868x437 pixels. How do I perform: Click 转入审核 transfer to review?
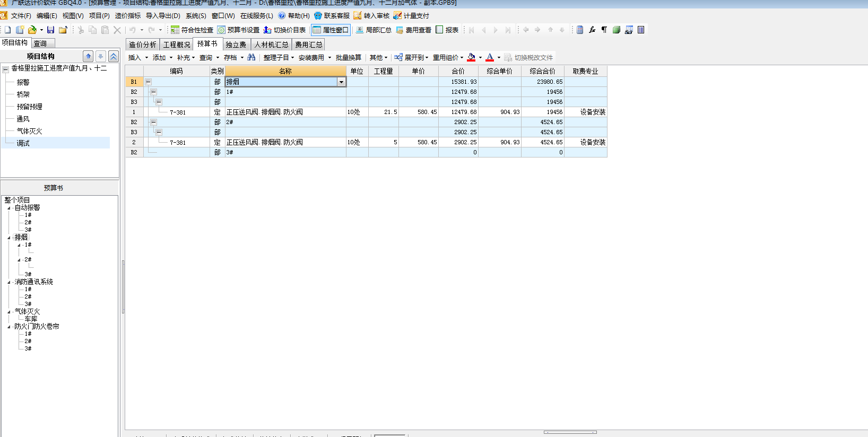(372, 16)
